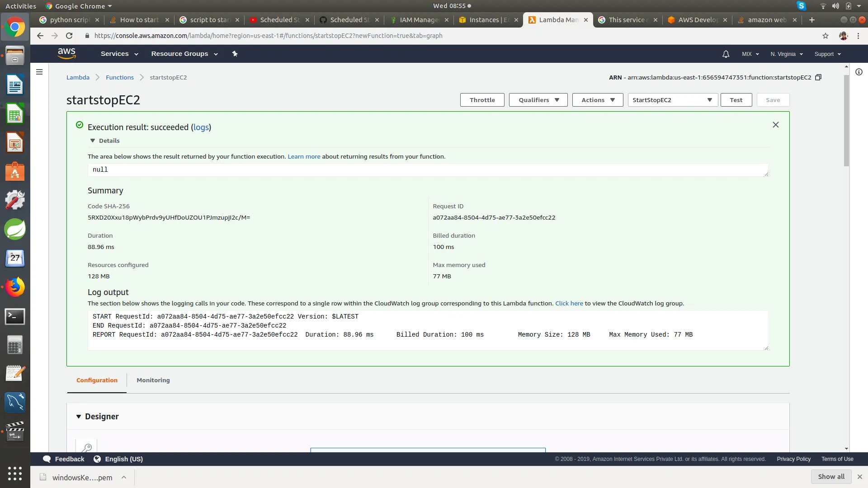Viewport: 868px width, 488px height.
Task: Open the execution logs link
Action: 201,127
